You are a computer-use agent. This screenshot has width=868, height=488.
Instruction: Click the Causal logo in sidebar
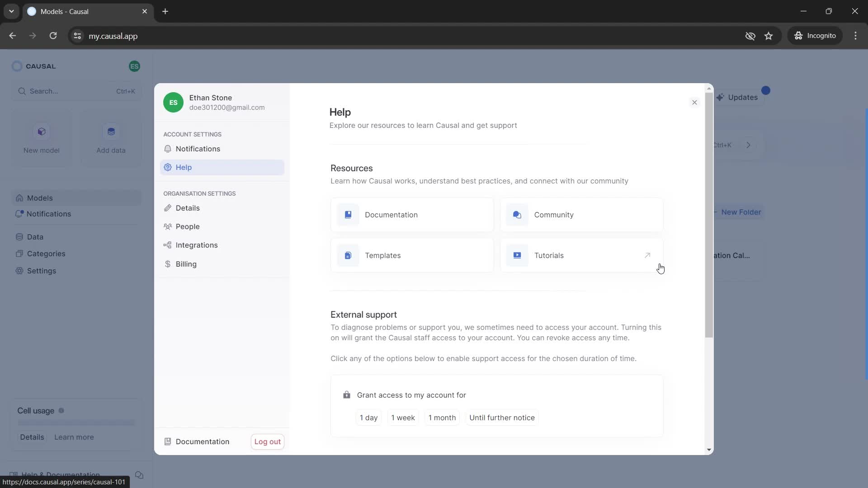(x=34, y=66)
